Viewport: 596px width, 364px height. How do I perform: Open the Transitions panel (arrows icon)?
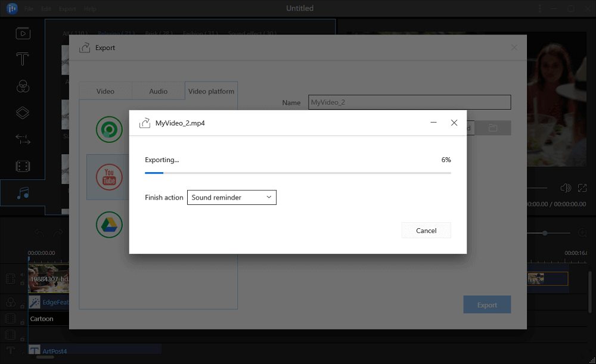tap(23, 140)
